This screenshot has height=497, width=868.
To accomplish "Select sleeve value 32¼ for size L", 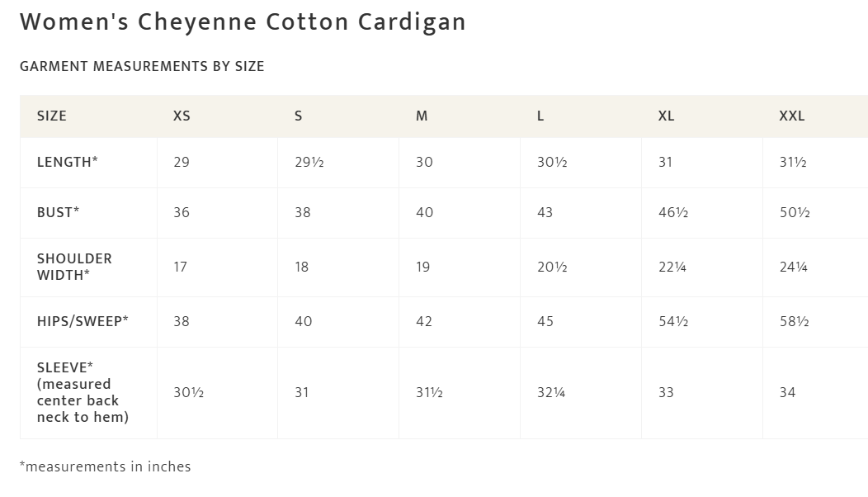I will coord(551,392).
